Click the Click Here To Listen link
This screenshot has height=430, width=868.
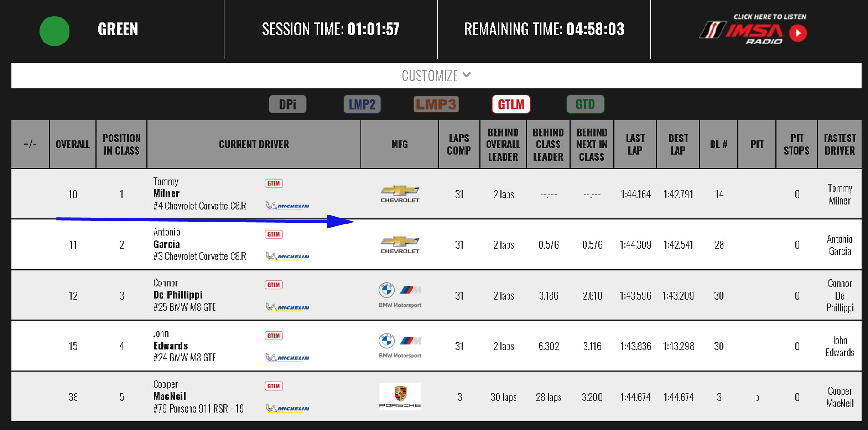click(x=770, y=17)
